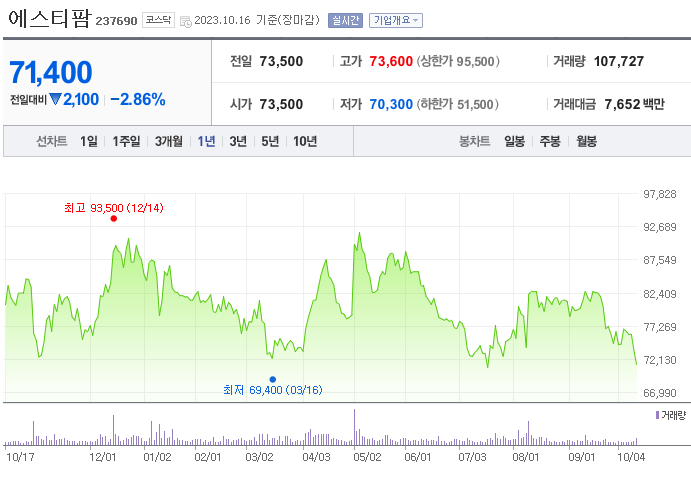Click the 코스닥 market label
Viewport: 691px width, 479px height.
pyautogui.click(x=158, y=20)
